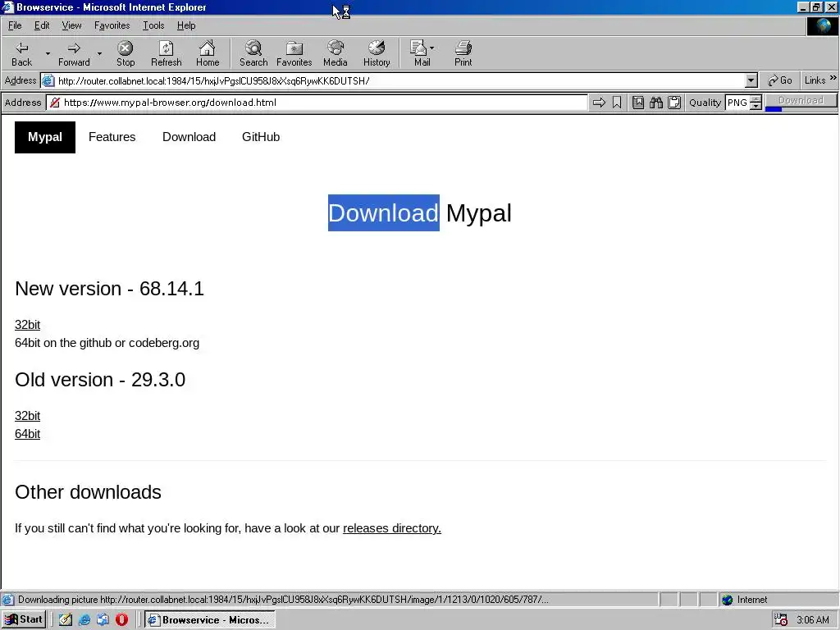The height and width of the screenshot is (630, 840).
Task: Expand the outer Address bar dropdown
Action: pyautogui.click(x=751, y=81)
